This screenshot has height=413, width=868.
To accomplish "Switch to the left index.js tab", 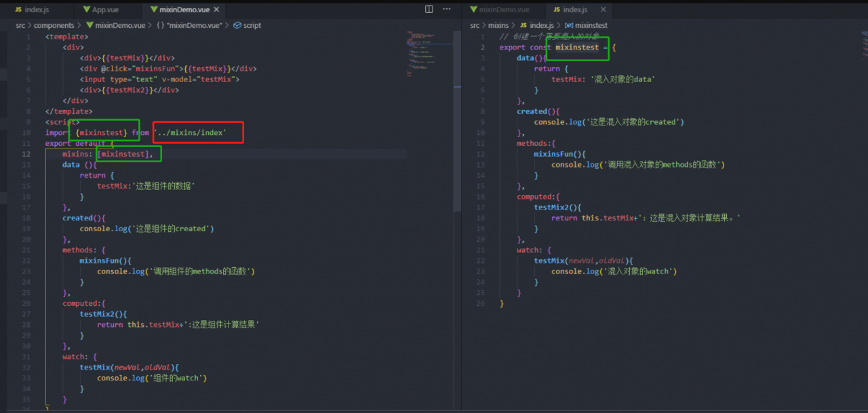I will click(x=36, y=10).
